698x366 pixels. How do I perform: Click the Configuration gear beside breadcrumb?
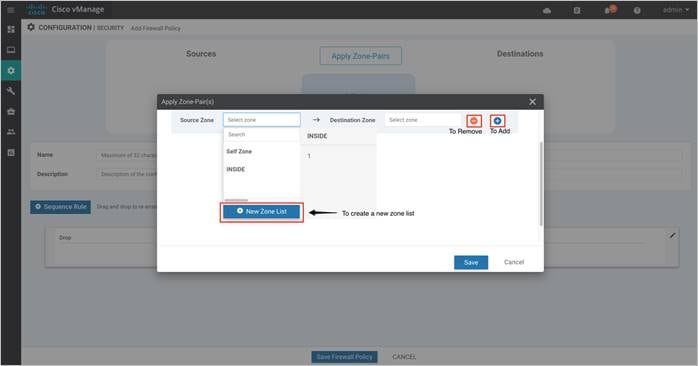(x=31, y=27)
